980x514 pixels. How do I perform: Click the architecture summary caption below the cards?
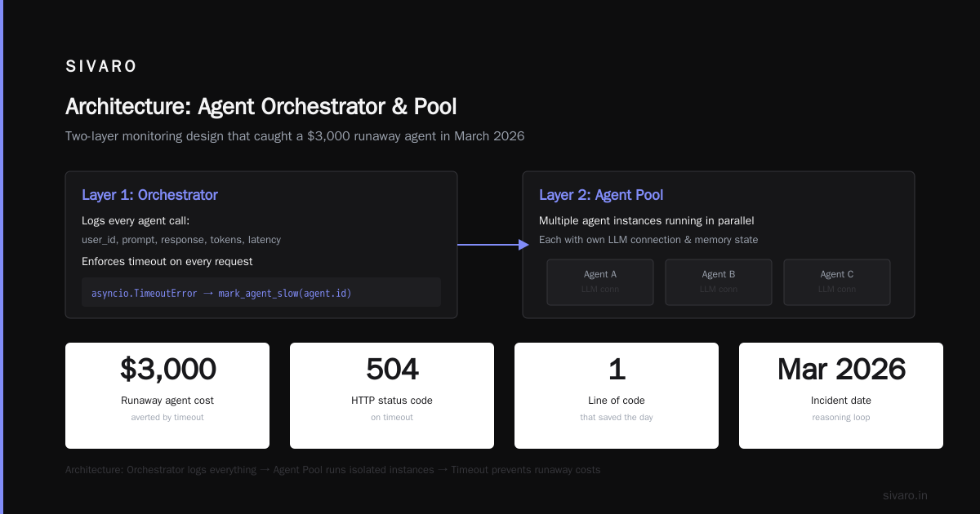tap(332, 470)
